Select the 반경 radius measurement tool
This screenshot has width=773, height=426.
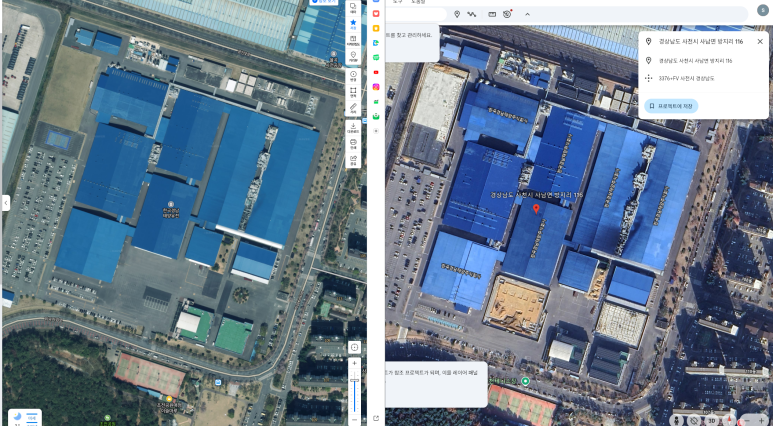pos(353,76)
